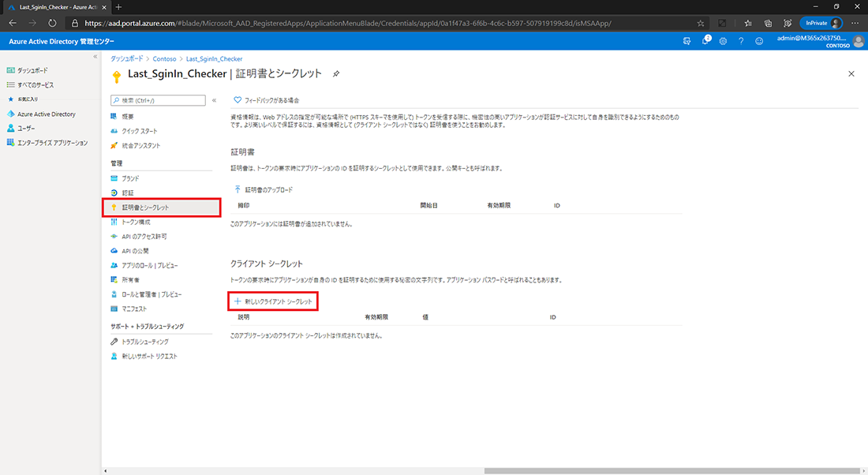The width and height of the screenshot is (868, 475).
Task: Click the browser forward arrow
Action: (x=32, y=23)
